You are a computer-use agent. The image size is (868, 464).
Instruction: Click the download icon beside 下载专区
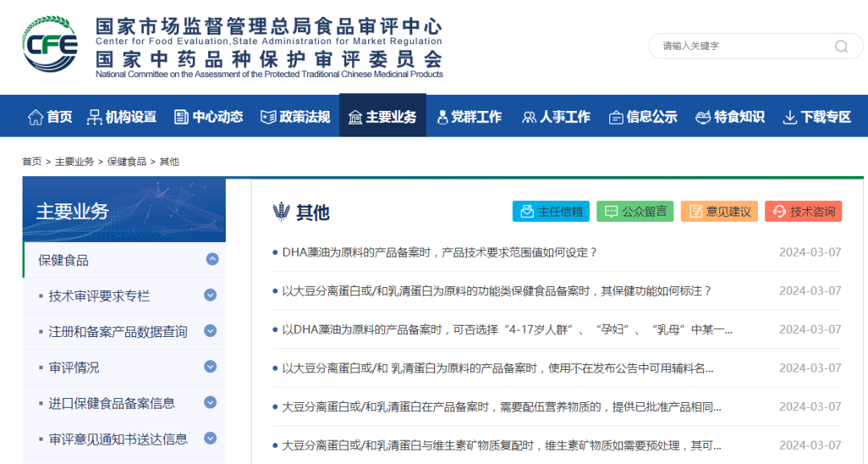788,116
